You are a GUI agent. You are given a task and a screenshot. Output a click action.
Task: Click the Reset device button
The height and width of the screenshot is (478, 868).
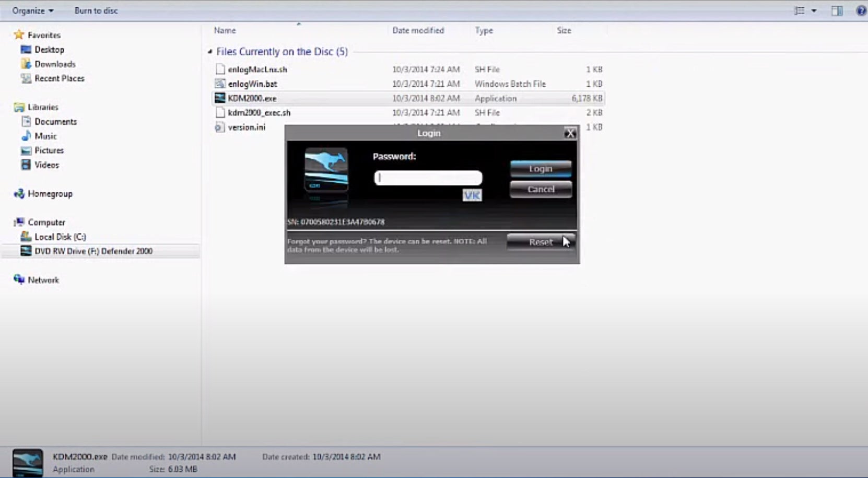(540, 242)
